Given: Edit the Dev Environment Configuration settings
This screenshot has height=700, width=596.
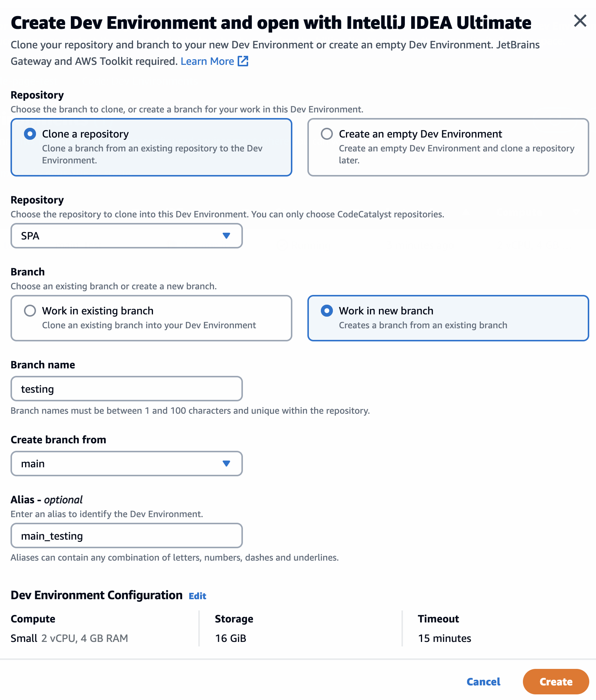Looking at the screenshot, I should (197, 596).
